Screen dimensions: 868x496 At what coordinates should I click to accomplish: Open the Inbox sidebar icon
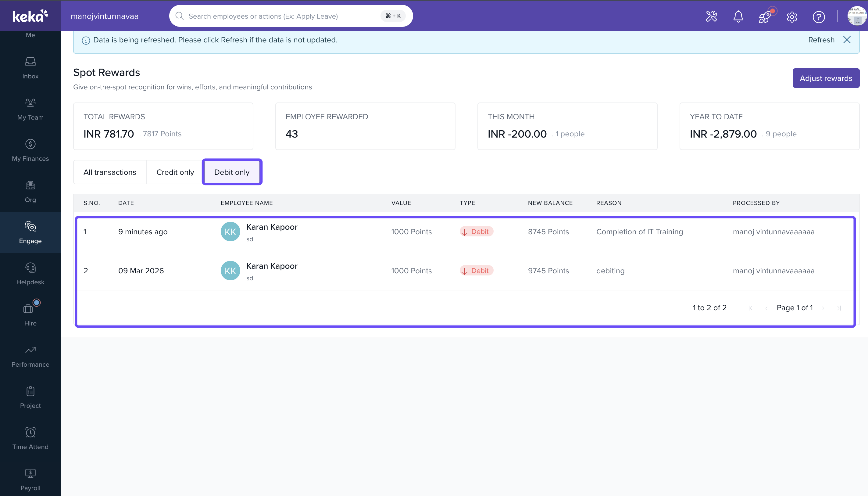(x=30, y=62)
